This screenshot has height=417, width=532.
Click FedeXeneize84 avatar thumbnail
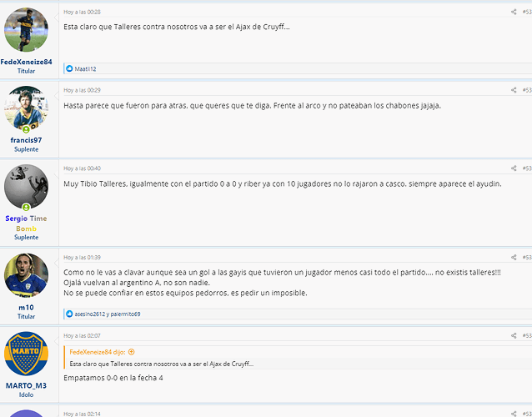pos(26,30)
